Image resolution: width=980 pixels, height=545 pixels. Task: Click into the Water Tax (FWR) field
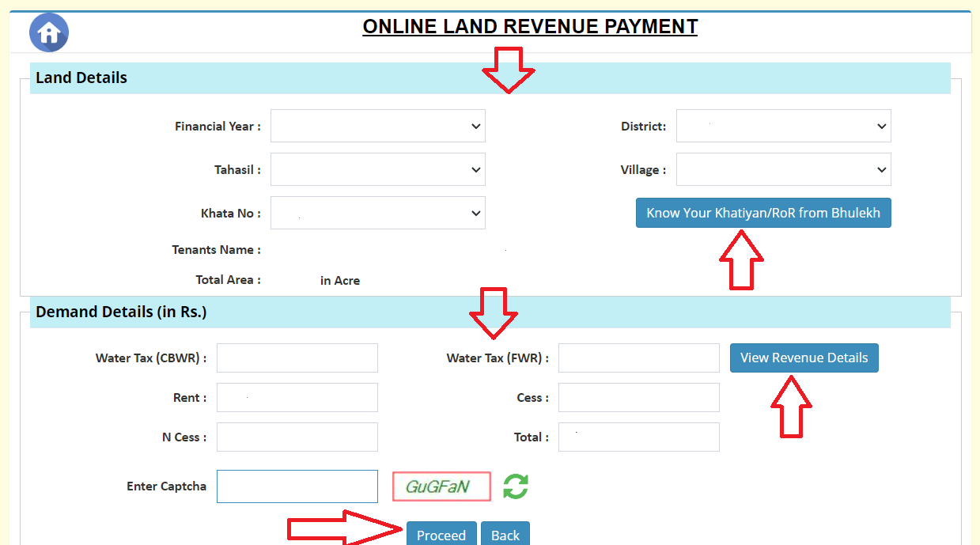pos(638,358)
